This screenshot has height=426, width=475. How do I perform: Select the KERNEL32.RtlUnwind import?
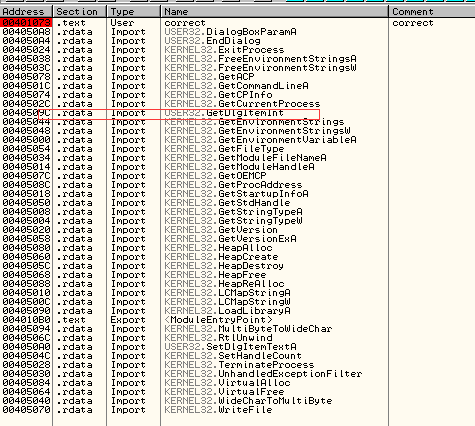tap(218, 338)
